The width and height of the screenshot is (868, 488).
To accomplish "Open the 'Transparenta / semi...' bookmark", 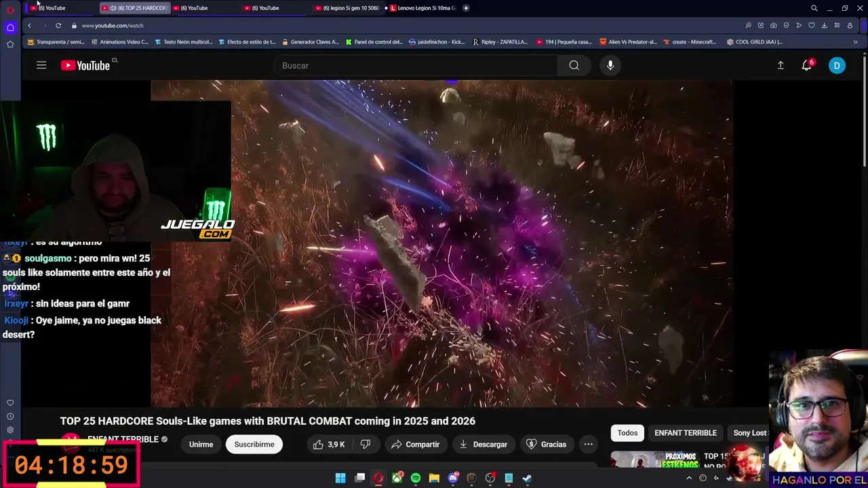I will [x=56, y=41].
